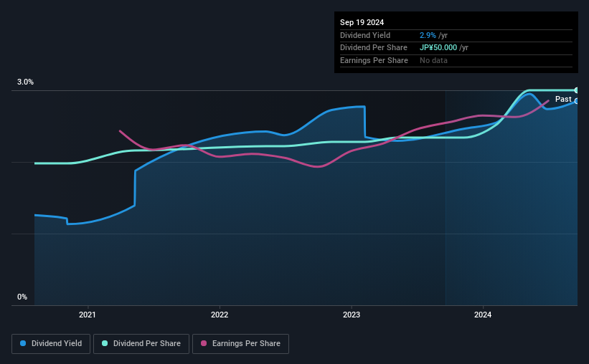Click the Dividend Per Share tooltip row label

373,48
